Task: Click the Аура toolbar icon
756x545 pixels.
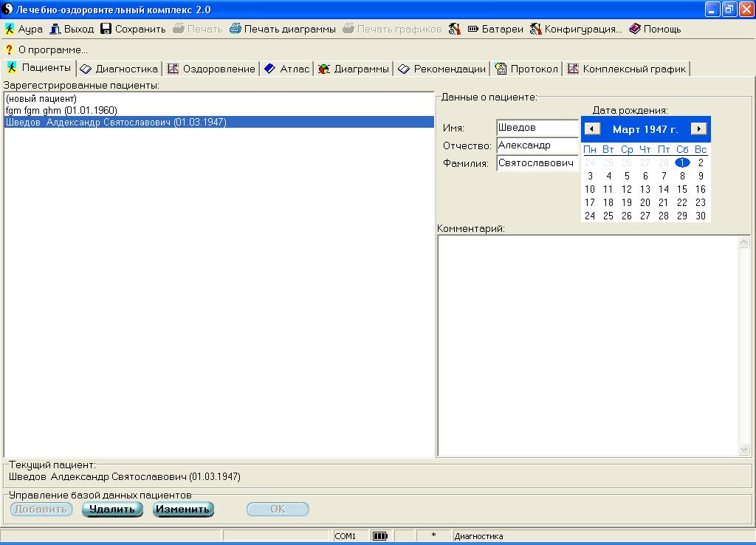Action: (10, 30)
